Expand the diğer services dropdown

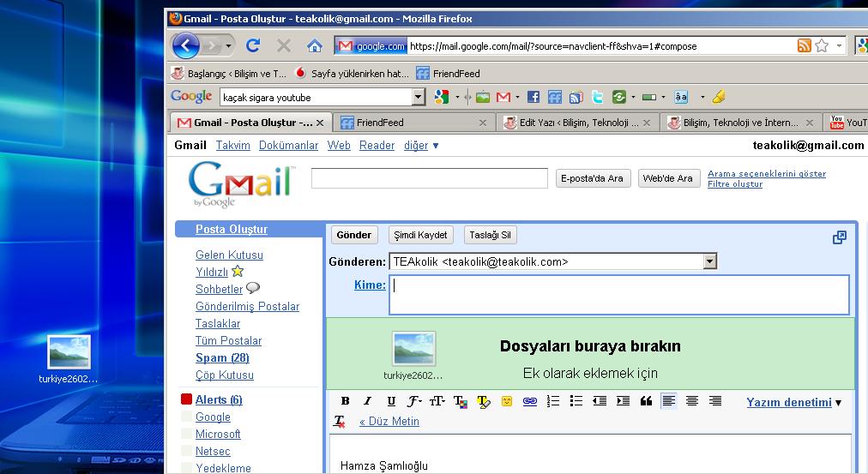click(x=421, y=146)
